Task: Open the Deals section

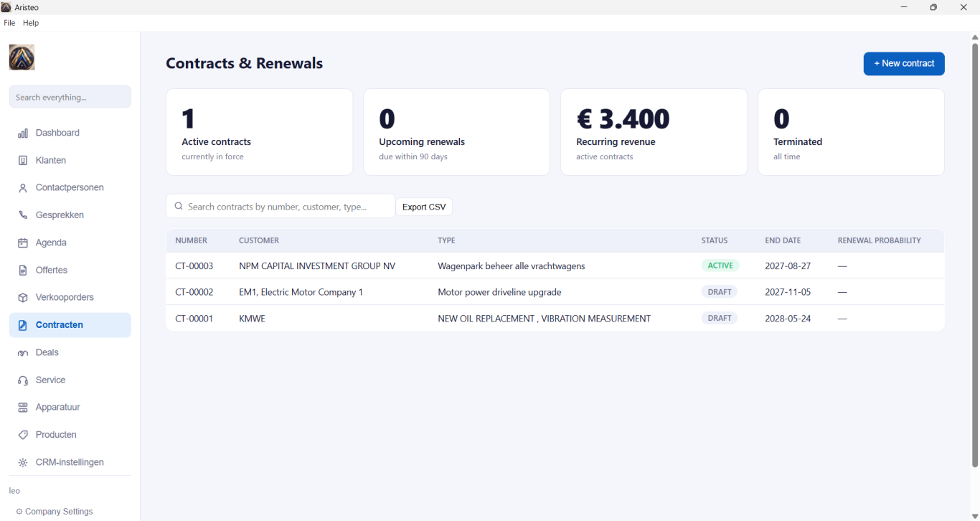Action: coord(70,352)
